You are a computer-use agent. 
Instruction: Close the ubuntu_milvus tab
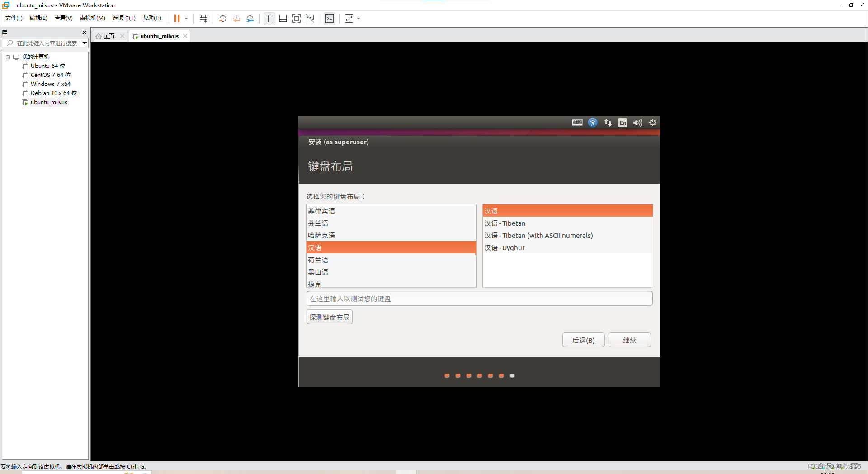pos(185,36)
